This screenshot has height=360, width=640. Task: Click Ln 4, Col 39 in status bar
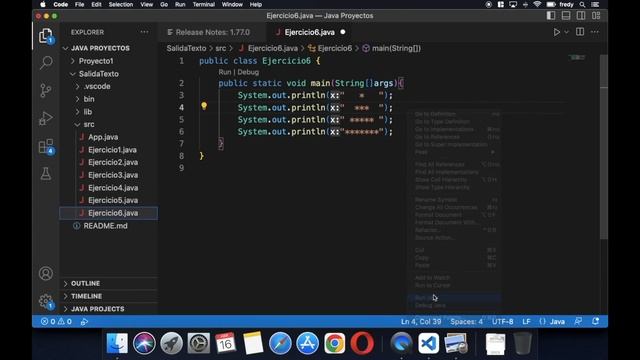pos(421,322)
